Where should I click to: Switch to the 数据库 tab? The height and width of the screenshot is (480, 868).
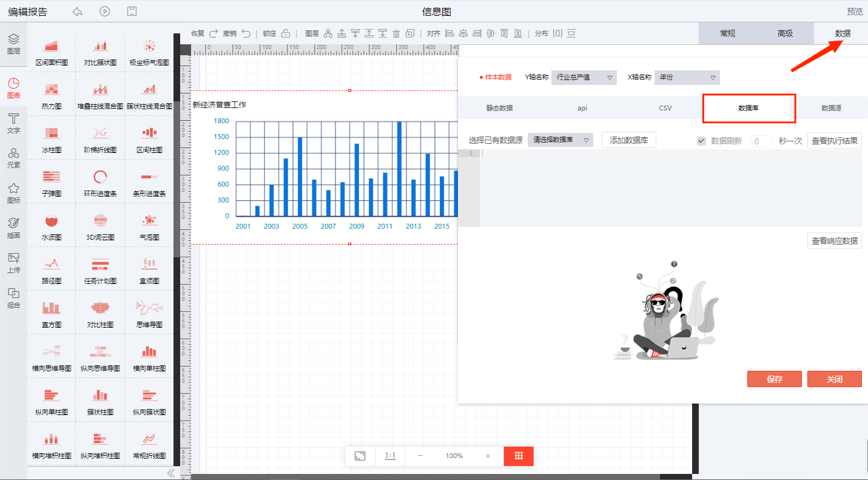(x=749, y=108)
